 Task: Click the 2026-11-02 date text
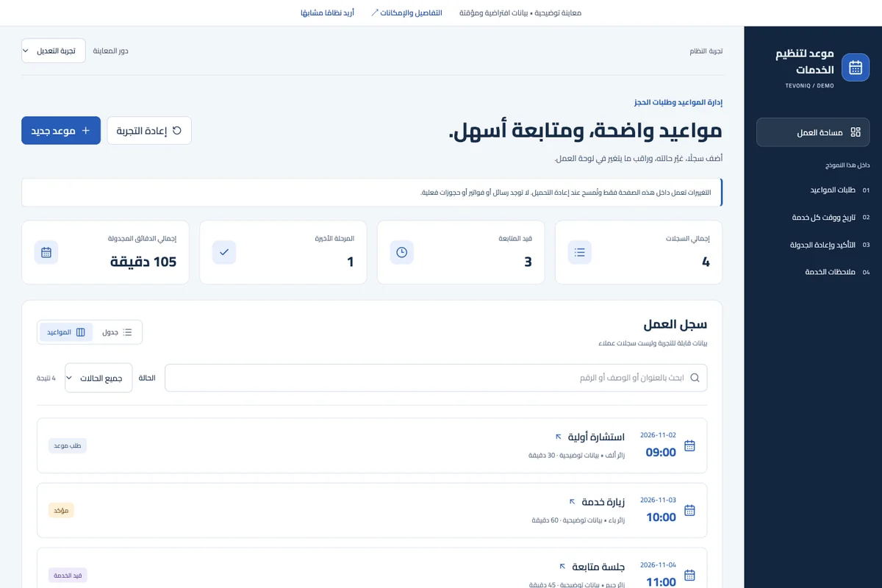658,435
